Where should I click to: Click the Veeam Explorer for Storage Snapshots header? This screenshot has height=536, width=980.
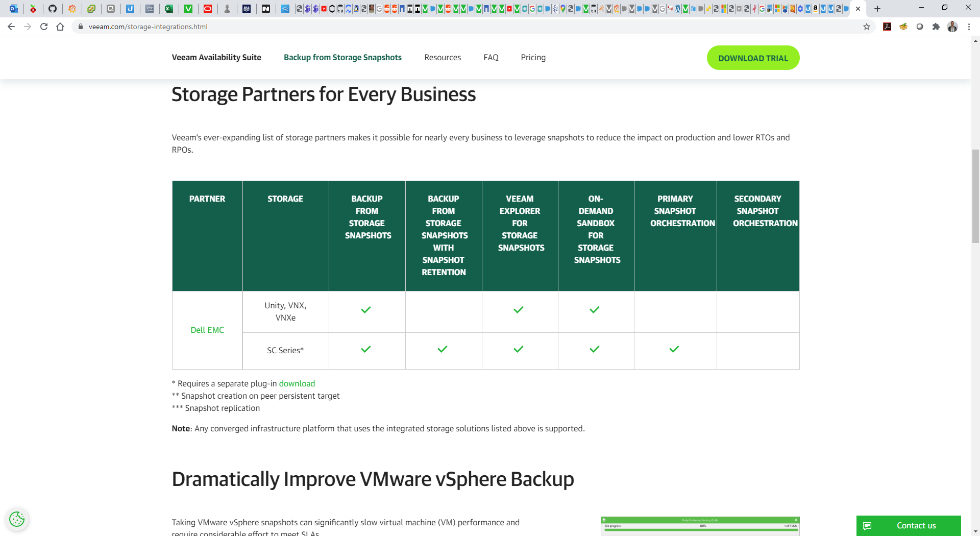pyautogui.click(x=520, y=236)
